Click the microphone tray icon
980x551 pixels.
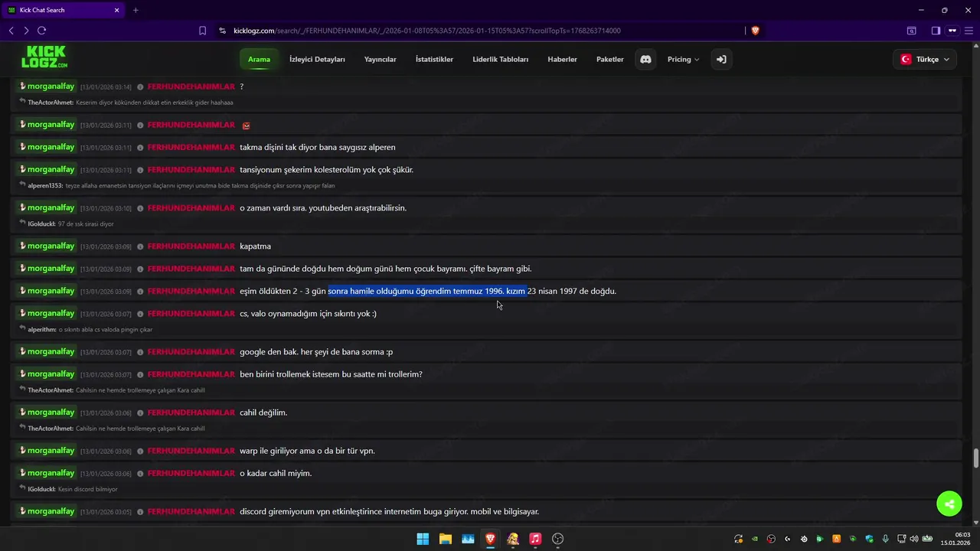click(885, 539)
